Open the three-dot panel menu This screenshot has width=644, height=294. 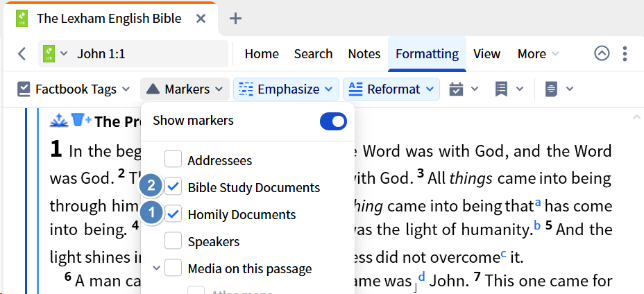pos(625,53)
